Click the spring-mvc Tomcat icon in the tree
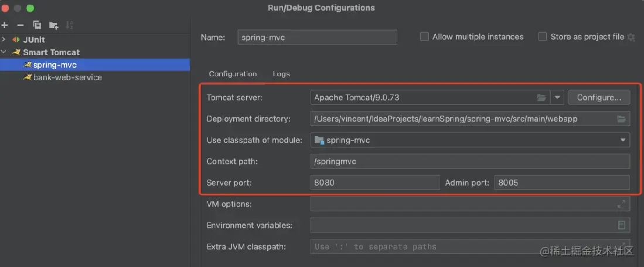The image size is (644, 267). pyautogui.click(x=27, y=65)
